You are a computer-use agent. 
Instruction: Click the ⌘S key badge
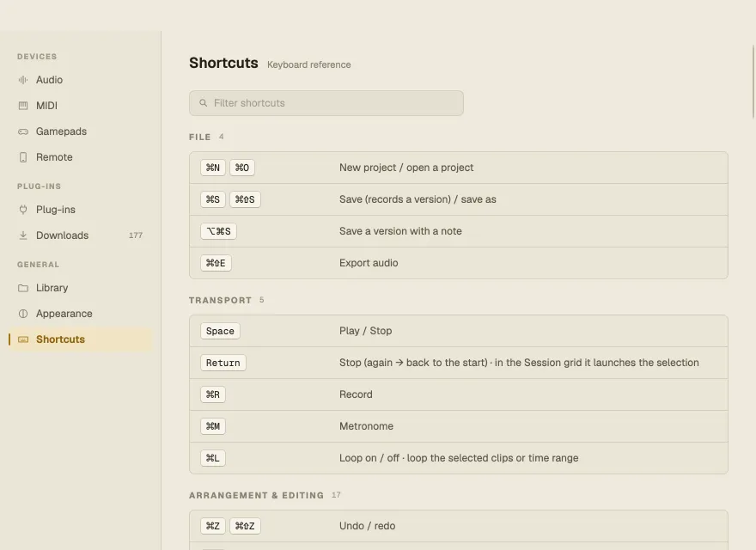click(213, 199)
